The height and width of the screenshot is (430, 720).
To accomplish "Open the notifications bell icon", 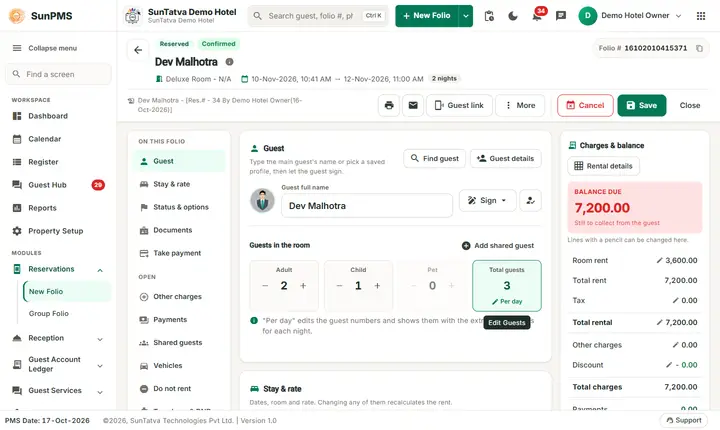I will (x=536, y=16).
